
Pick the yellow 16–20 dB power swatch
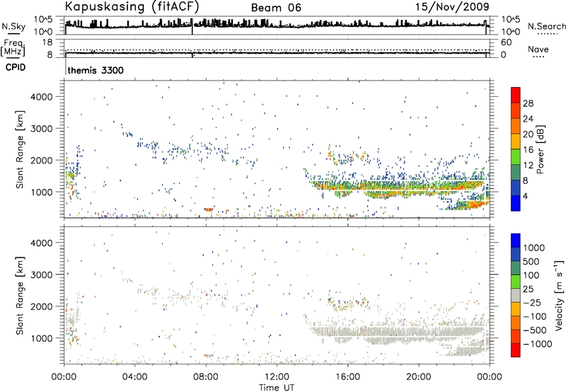516,142
